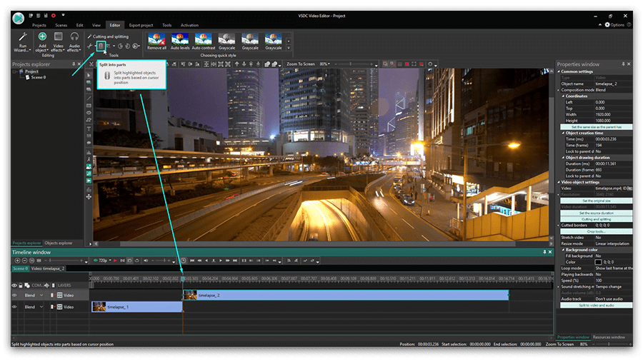Click the move tool with four arrows

[x=89, y=197]
